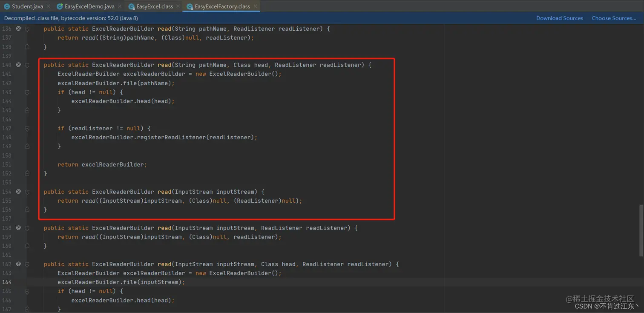Click line number 140 in the gutter
The height and width of the screenshot is (313, 644).
coord(6,65)
